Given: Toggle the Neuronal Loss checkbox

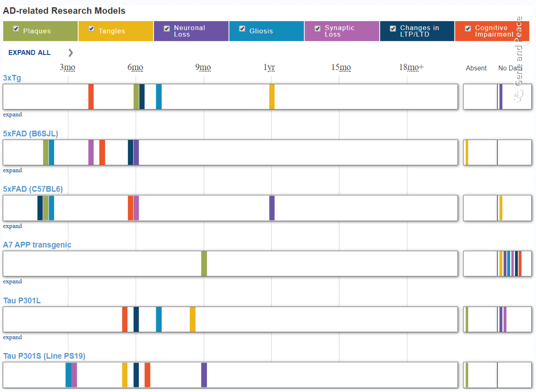Looking at the screenshot, I should pyautogui.click(x=167, y=29).
